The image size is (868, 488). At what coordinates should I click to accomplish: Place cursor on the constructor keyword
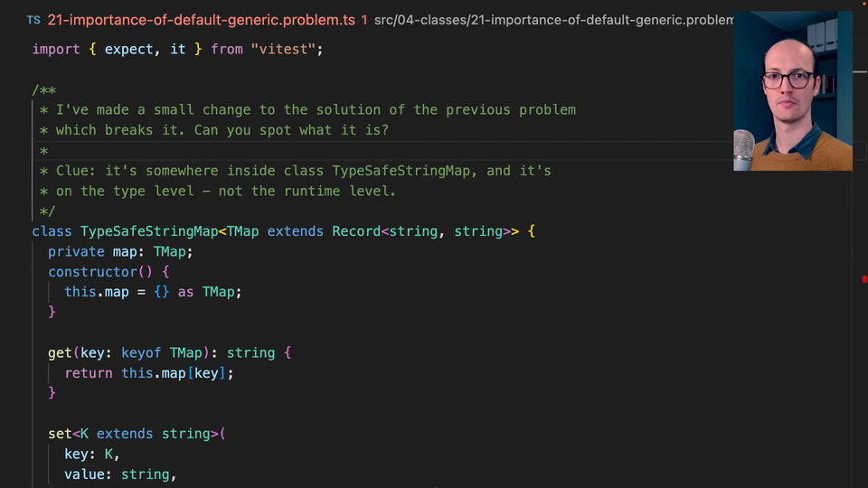point(92,272)
